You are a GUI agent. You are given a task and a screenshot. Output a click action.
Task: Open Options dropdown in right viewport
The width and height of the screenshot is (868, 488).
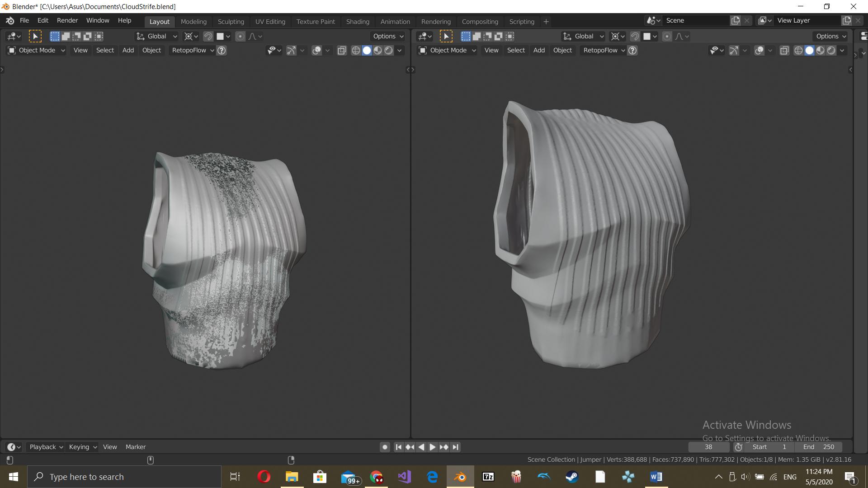click(x=831, y=36)
